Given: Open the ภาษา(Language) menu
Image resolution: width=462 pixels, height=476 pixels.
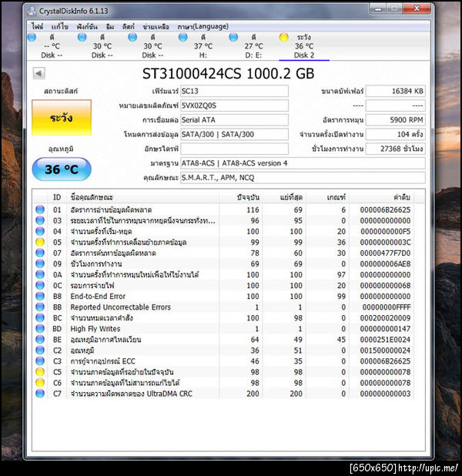Looking at the screenshot, I should pyautogui.click(x=203, y=27).
